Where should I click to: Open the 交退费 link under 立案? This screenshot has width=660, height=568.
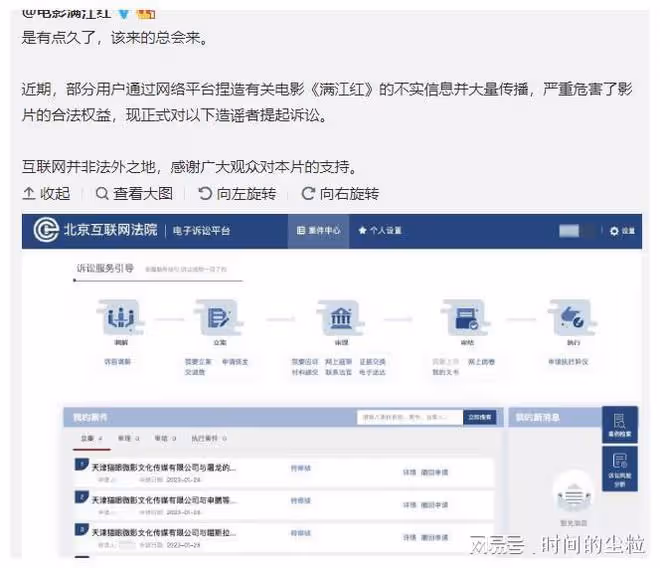pos(195,372)
